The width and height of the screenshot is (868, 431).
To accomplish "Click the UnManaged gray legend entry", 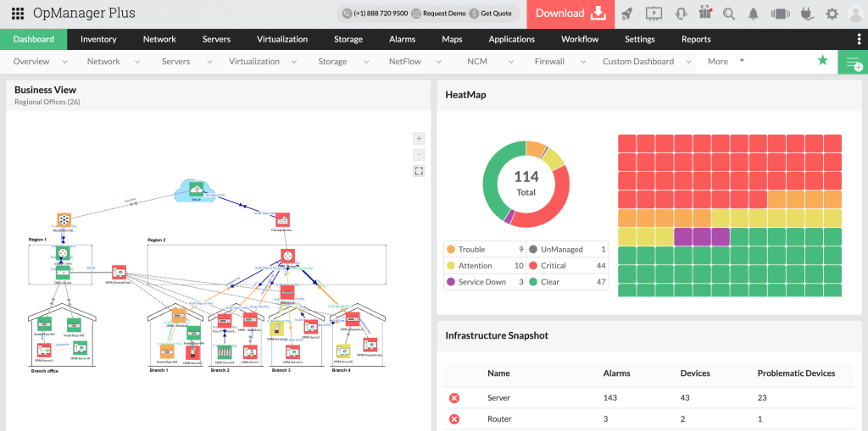I will coord(567,250).
